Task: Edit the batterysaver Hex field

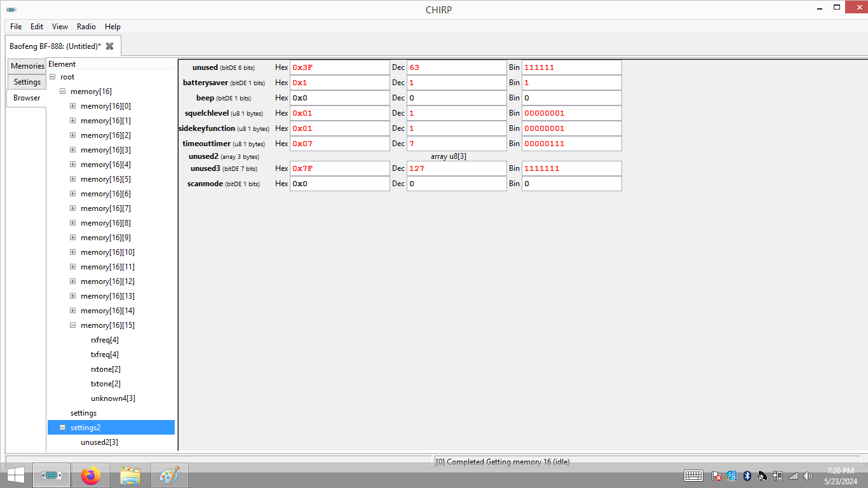Action: (x=339, y=83)
